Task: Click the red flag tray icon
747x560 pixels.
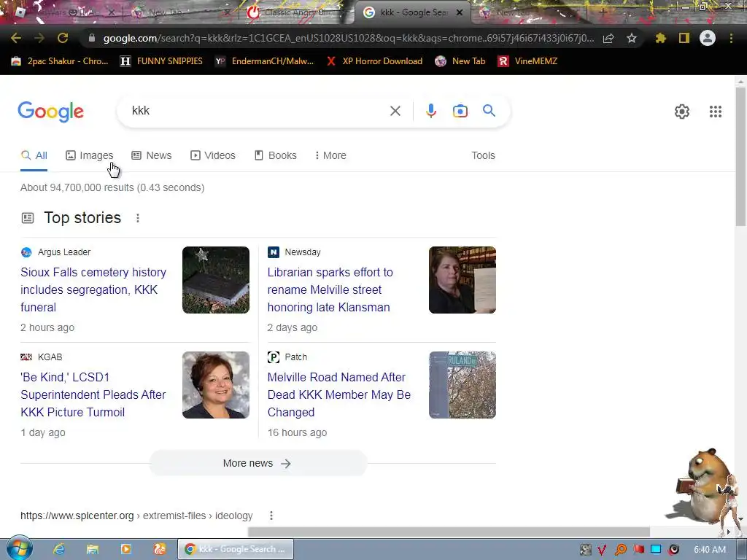Action: (x=638, y=550)
